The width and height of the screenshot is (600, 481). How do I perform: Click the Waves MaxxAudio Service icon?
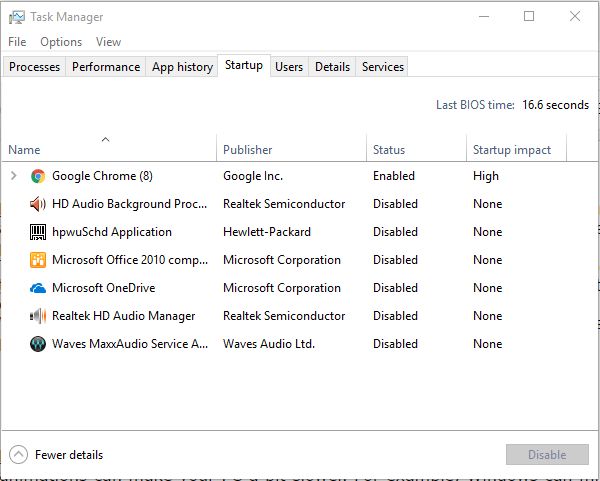click(x=38, y=344)
